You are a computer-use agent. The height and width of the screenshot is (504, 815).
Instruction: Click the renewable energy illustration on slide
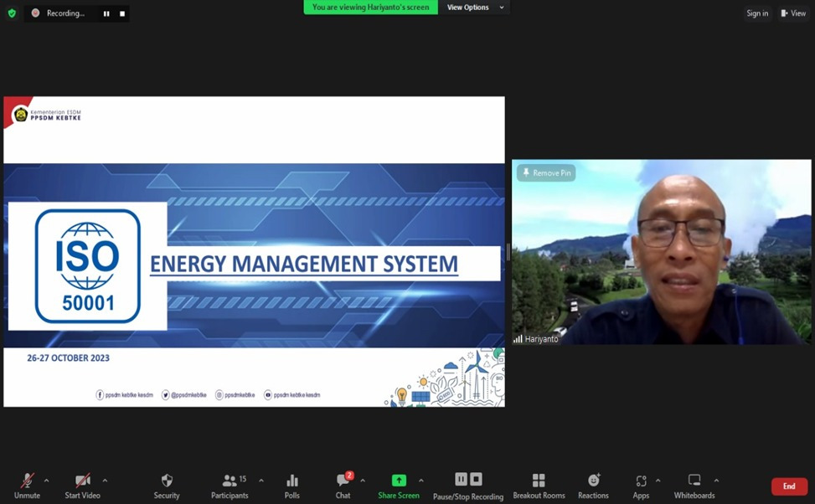(x=446, y=378)
